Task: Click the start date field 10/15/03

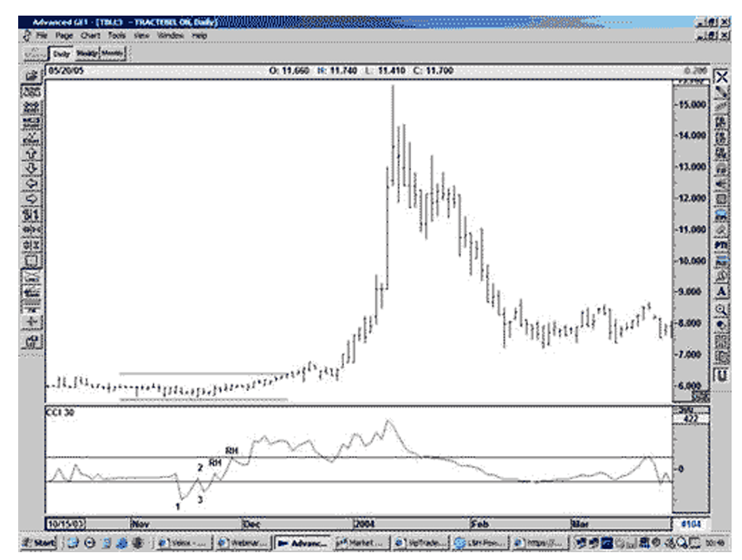Action: [66, 524]
